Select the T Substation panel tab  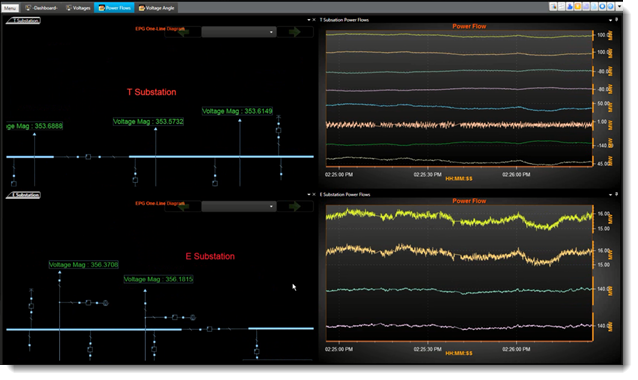point(24,20)
